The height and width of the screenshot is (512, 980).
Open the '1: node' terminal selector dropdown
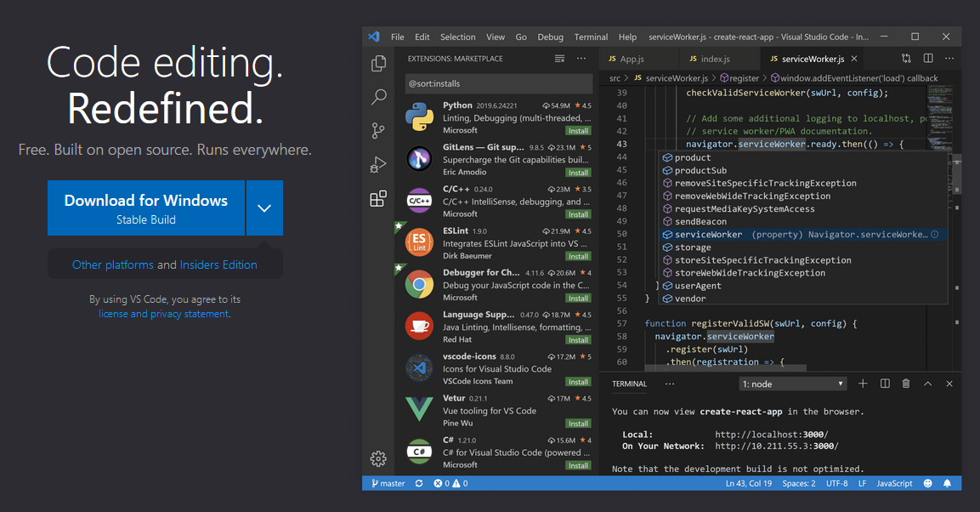coord(792,383)
